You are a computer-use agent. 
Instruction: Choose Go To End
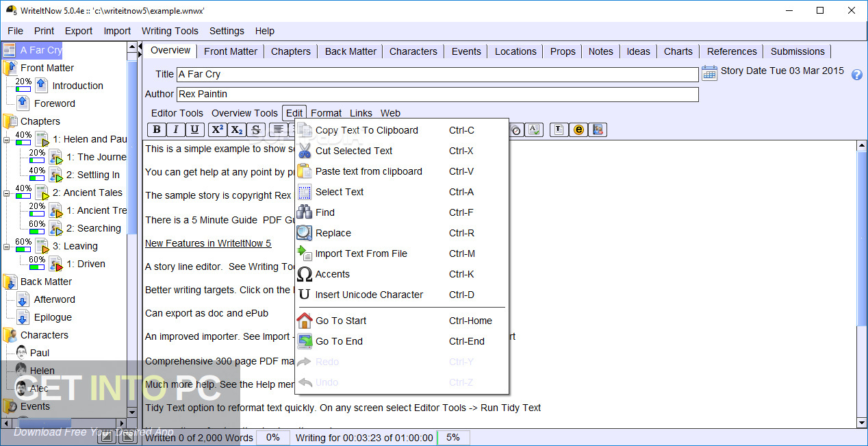(x=402, y=341)
